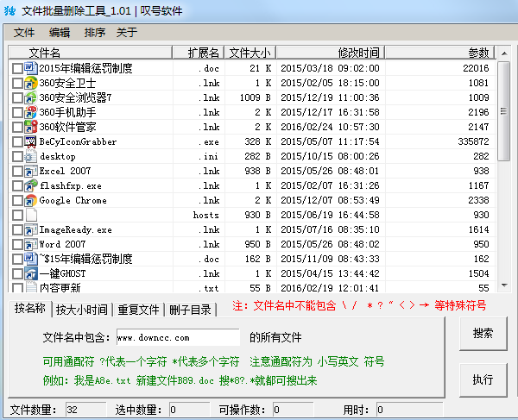Click the 执行 button
The height and width of the screenshot is (420, 518).
pyautogui.click(x=483, y=379)
